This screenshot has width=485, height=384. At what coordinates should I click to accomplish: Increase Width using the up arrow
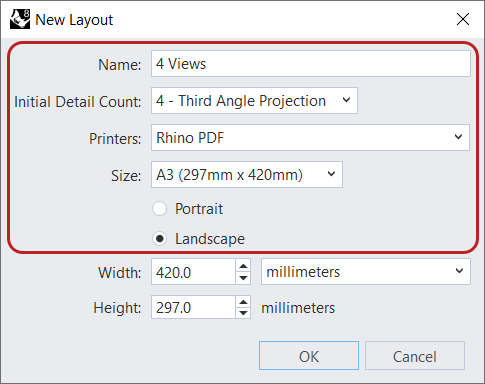[x=243, y=266]
